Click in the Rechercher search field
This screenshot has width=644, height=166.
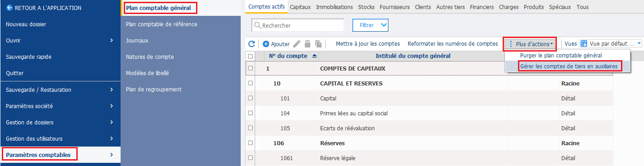pos(298,25)
